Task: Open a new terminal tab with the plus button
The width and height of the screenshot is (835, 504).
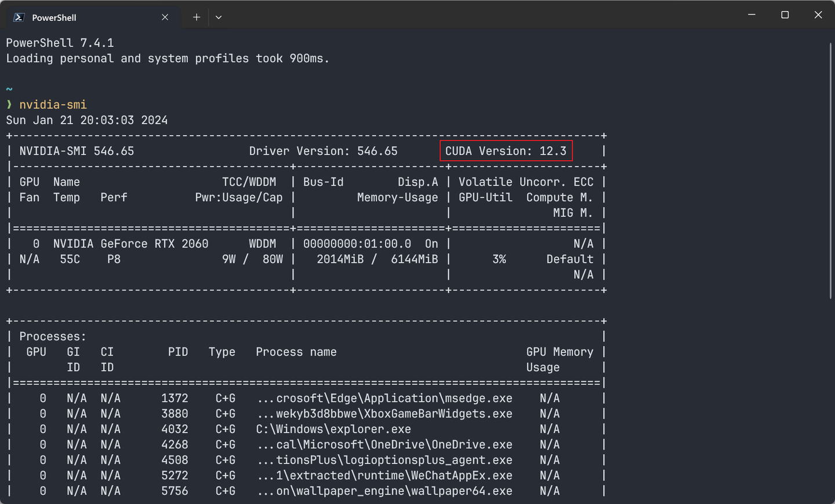Action: click(x=196, y=17)
